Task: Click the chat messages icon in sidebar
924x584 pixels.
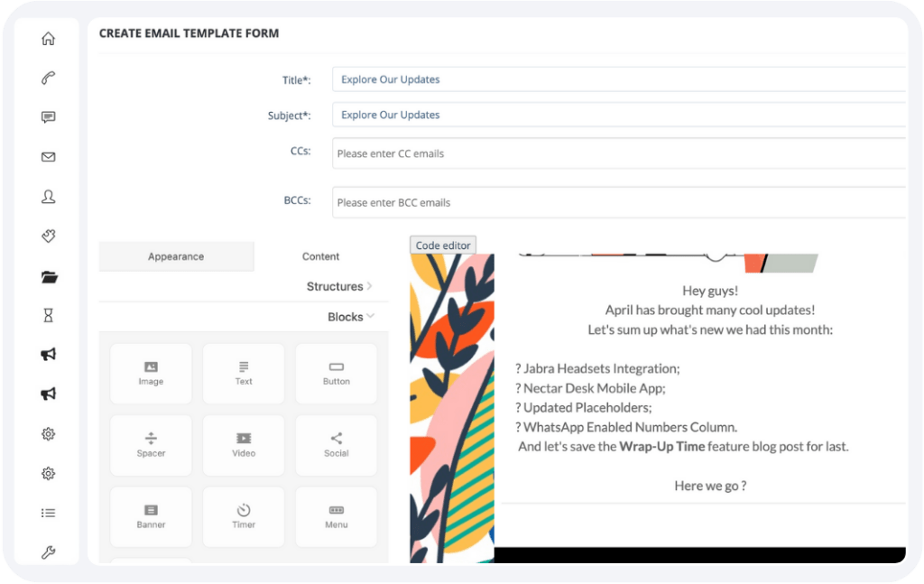Action: [x=48, y=117]
